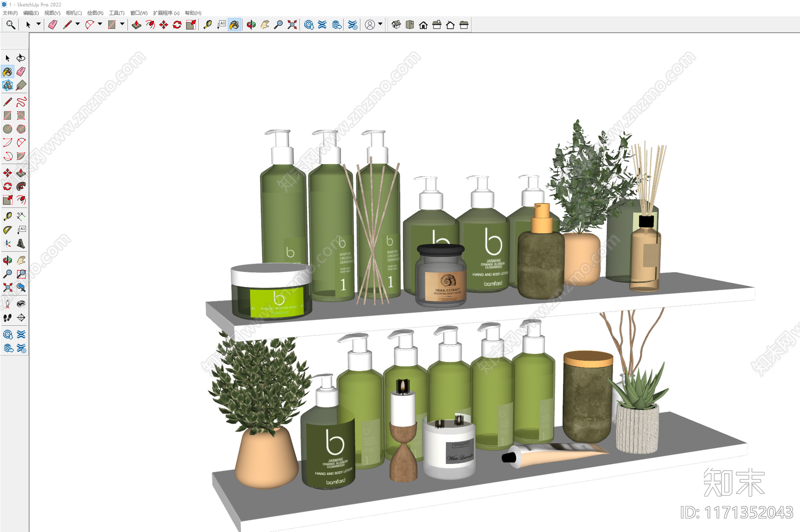Activate Tape Measure in Getting Started toolbar
800x532 pixels.
[x=207, y=24]
